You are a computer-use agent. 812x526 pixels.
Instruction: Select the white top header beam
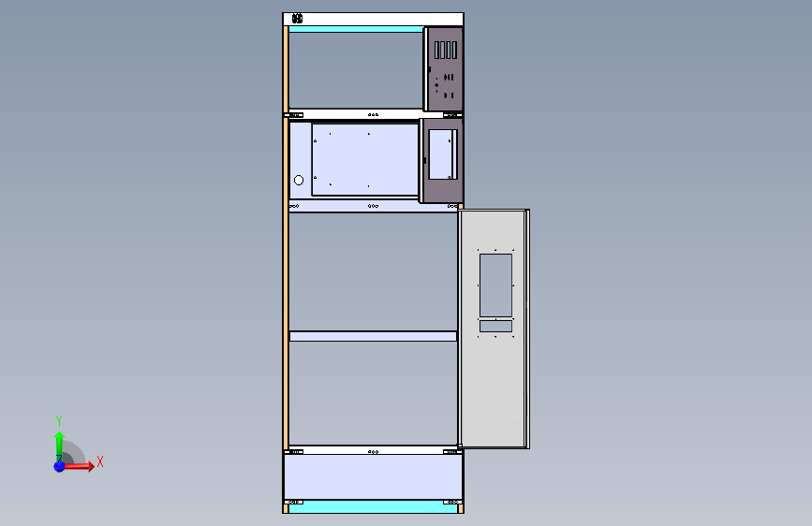tap(373, 19)
